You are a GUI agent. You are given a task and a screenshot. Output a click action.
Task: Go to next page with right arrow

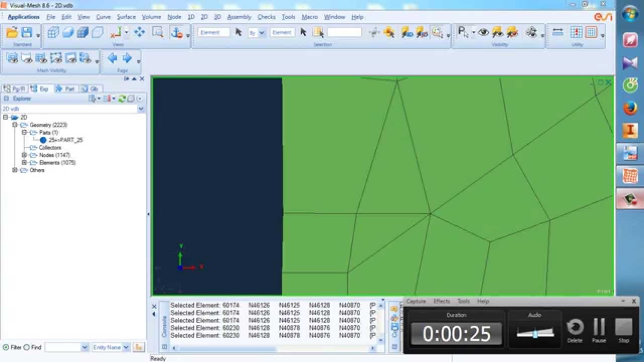[127, 58]
